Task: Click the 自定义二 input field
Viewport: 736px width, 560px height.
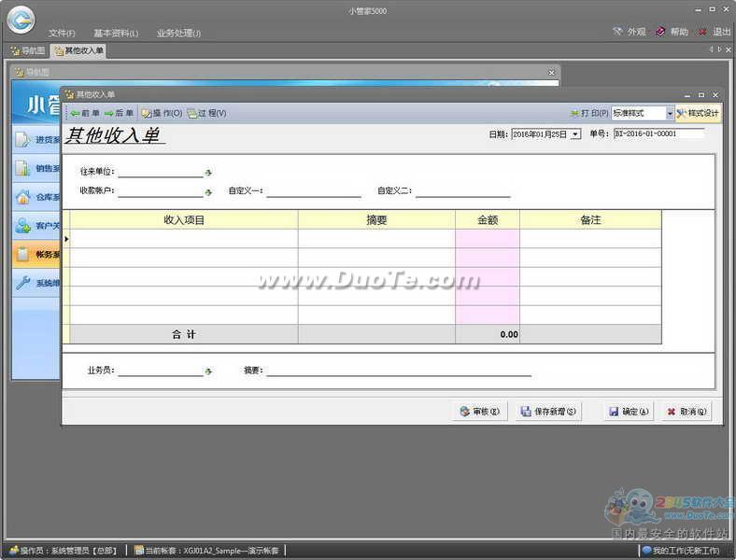Action: pos(463,191)
